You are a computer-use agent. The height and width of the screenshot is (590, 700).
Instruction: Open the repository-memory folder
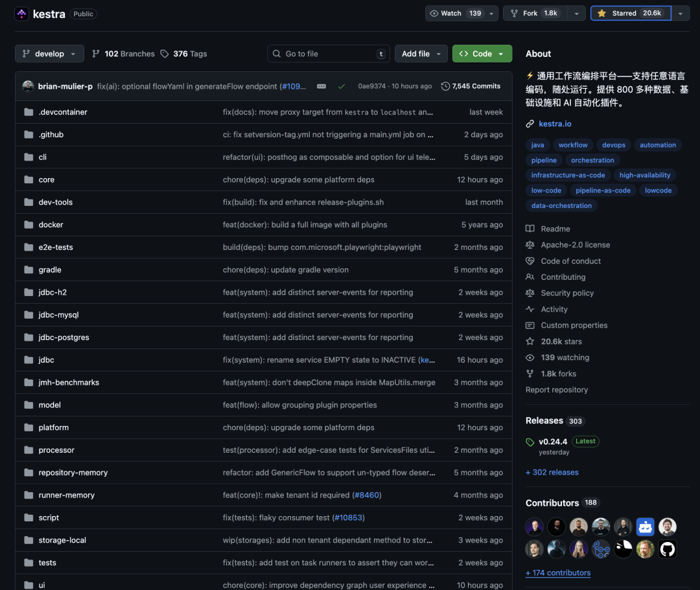[x=73, y=473]
